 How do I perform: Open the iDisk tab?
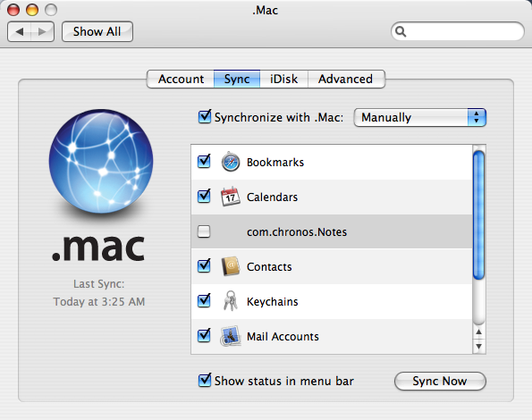click(x=283, y=79)
